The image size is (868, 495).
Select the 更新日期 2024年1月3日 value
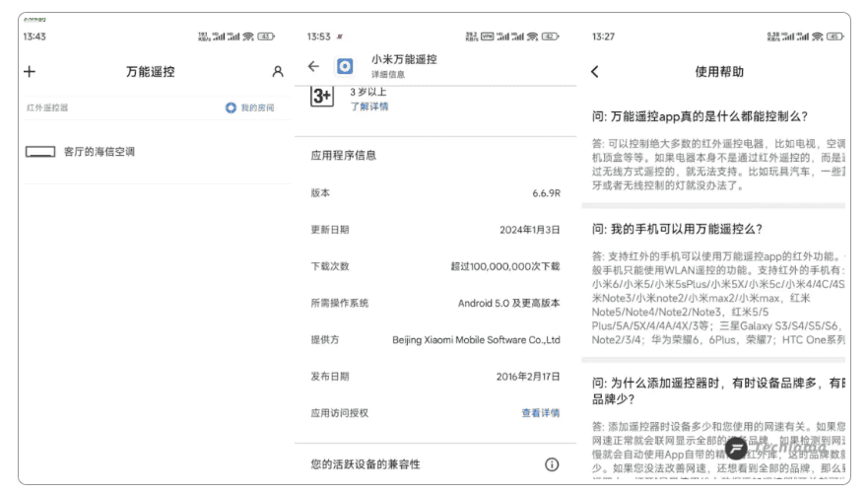[x=530, y=230]
